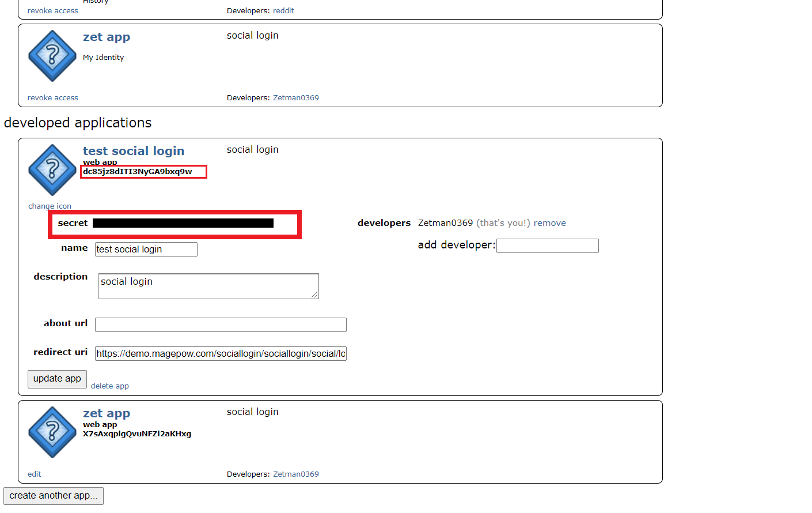This screenshot has width=812, height=513.
Task: Click the test social login client ID text
Action: pyautogui.click(x=138, y=172)
